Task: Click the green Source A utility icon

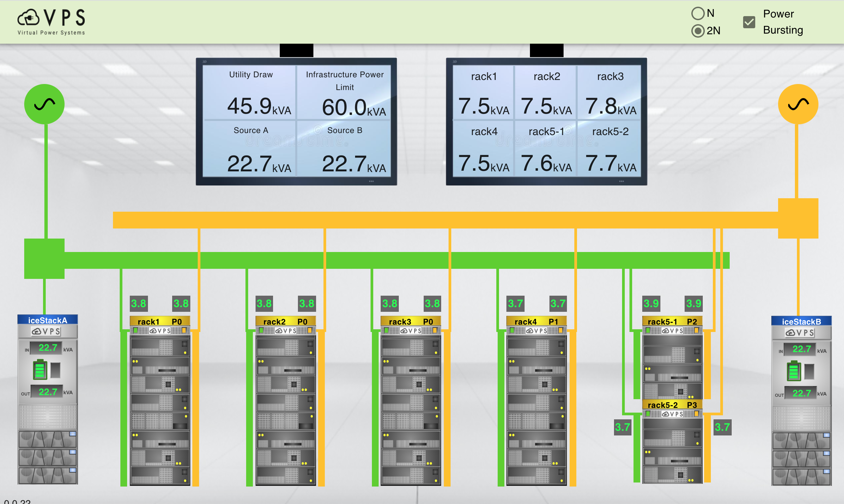Action: pos(44,104)
